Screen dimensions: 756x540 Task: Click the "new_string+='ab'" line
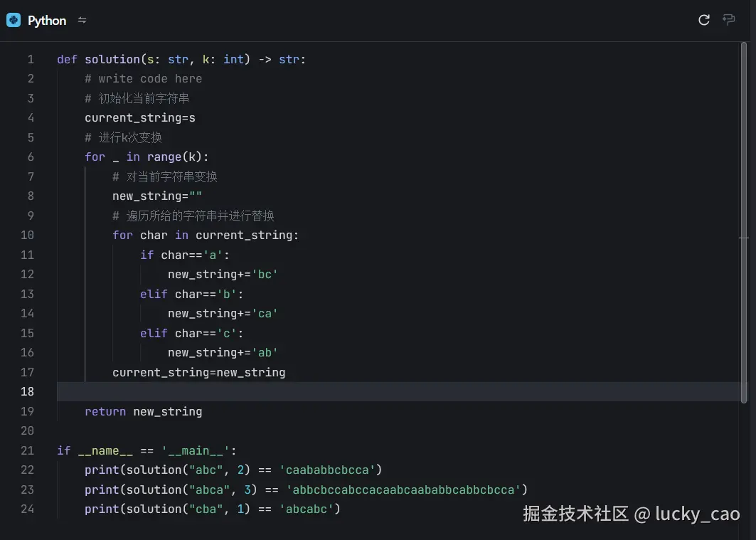point(223,352)
